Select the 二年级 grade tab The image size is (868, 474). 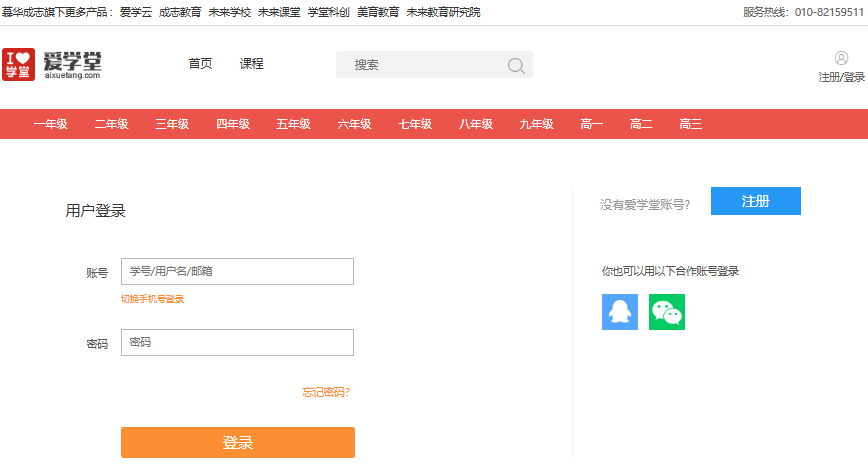coord(111,124)
